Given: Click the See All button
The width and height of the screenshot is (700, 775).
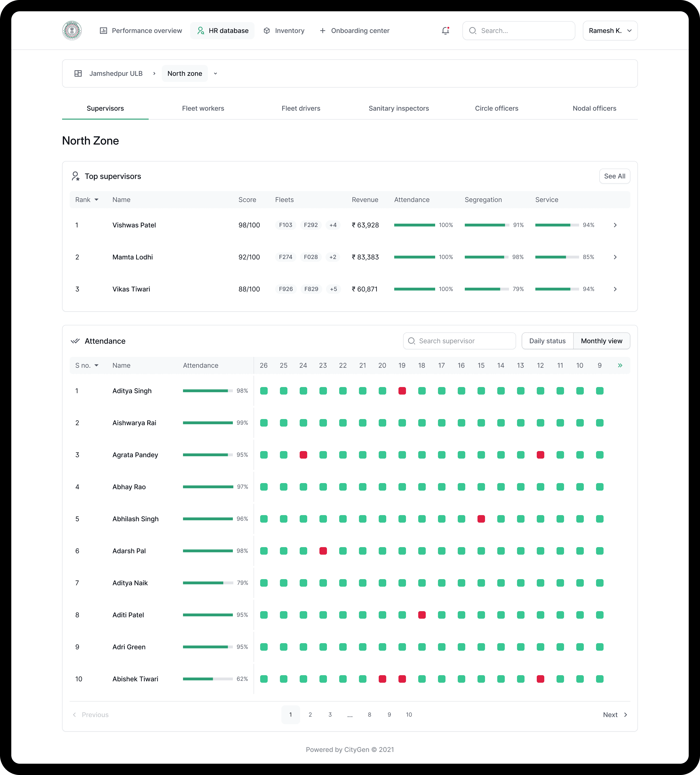Looking at the screenshot, I should coord(614,176).
